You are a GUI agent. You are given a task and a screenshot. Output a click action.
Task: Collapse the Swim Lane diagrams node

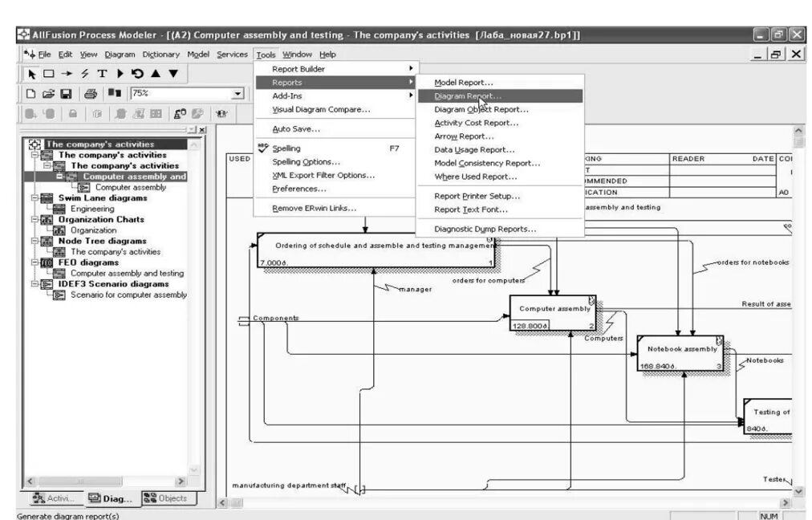pyautogui.click(x=35, y=197)
